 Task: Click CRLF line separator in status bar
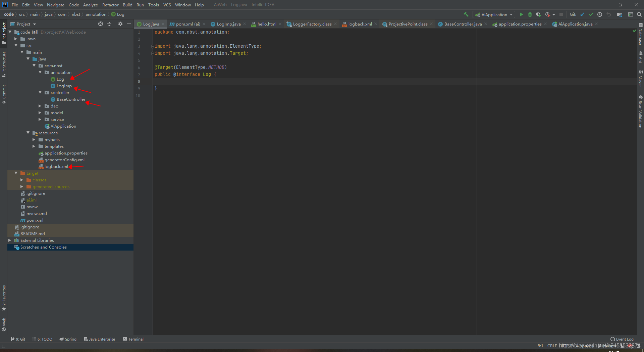[552, 346]
